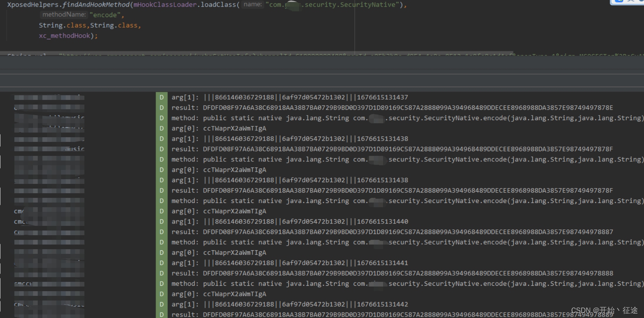
Task: Click the xc_methodHook argument
Action: point(65,35)
